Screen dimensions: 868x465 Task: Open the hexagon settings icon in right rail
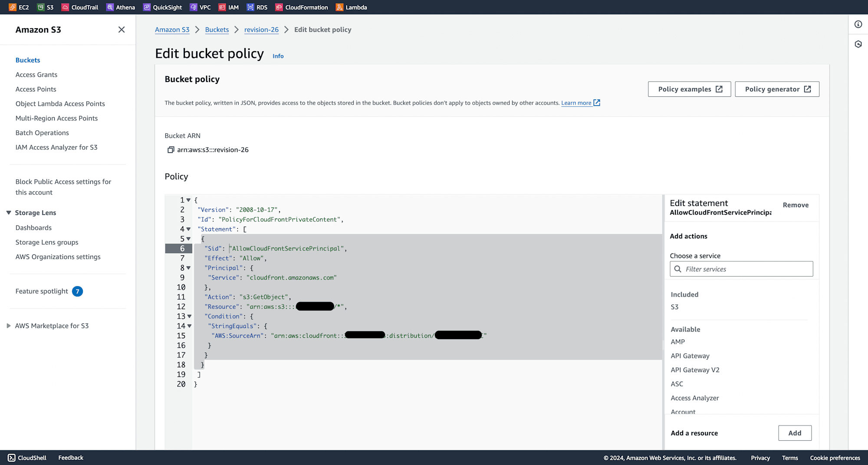[858, 44]
